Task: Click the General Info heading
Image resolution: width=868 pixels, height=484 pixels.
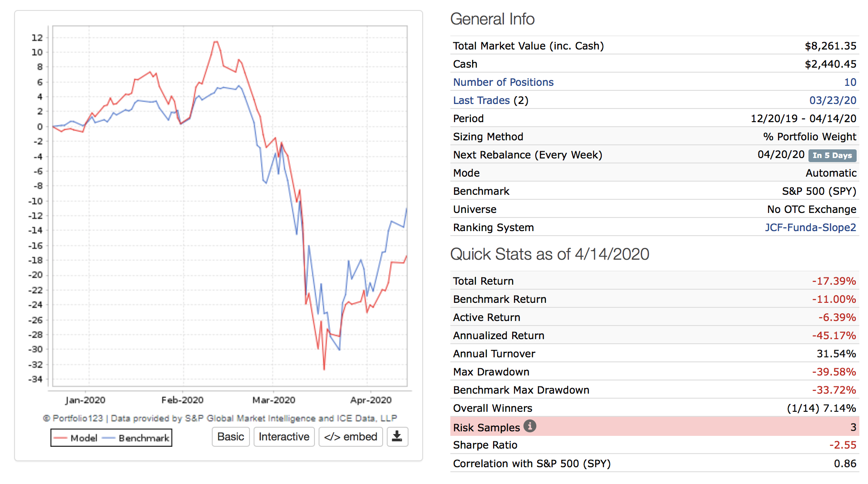Action: tap(492, 19)
